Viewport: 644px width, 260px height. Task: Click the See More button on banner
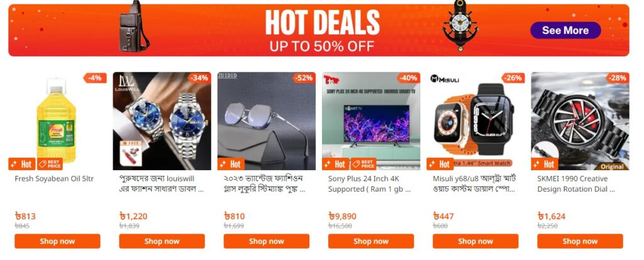(x=565, y=30)
